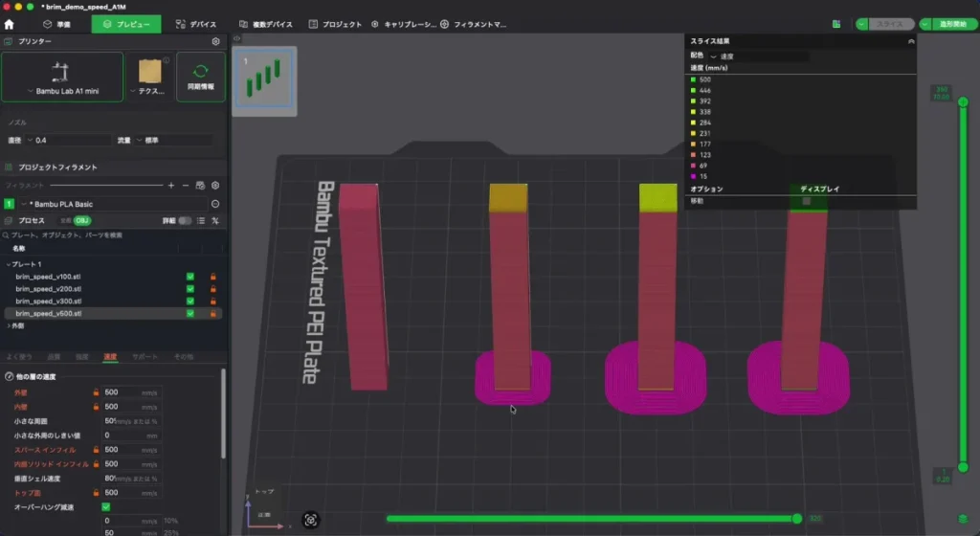The image size is (980, 536).
Task: Switch to the 品質 settings tab
Action: point(54,357)
